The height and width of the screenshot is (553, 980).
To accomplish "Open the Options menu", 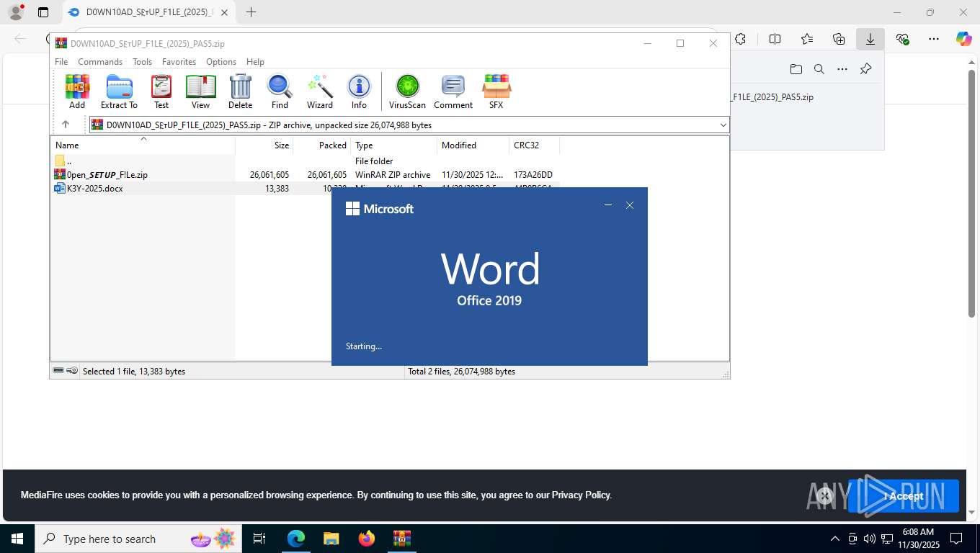I will (x=221, y=62).
